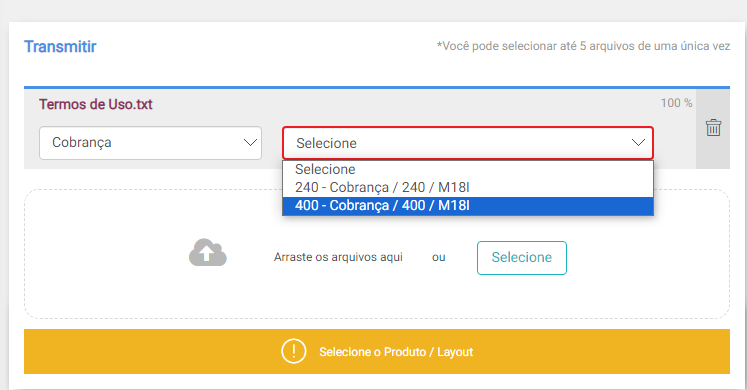This screenshot has height=390, width=747.
Task: Choose the blank Selecione option in list
Action: pos(468,170)
